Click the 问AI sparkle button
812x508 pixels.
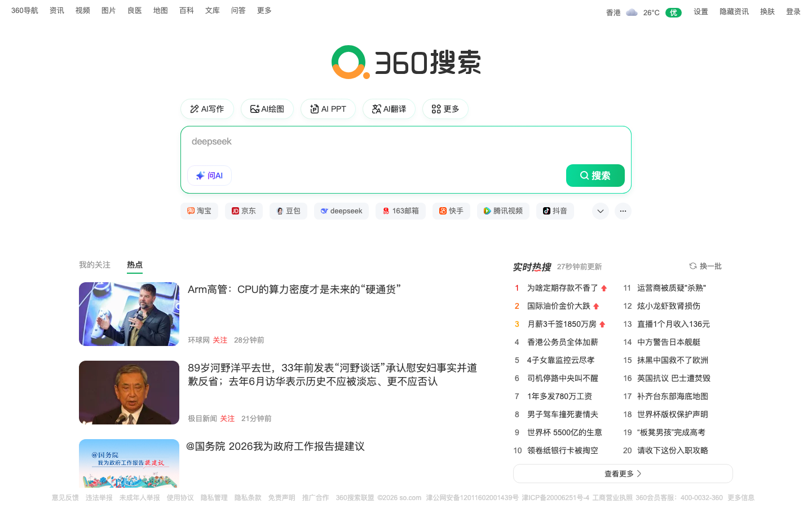pos(209,176)
